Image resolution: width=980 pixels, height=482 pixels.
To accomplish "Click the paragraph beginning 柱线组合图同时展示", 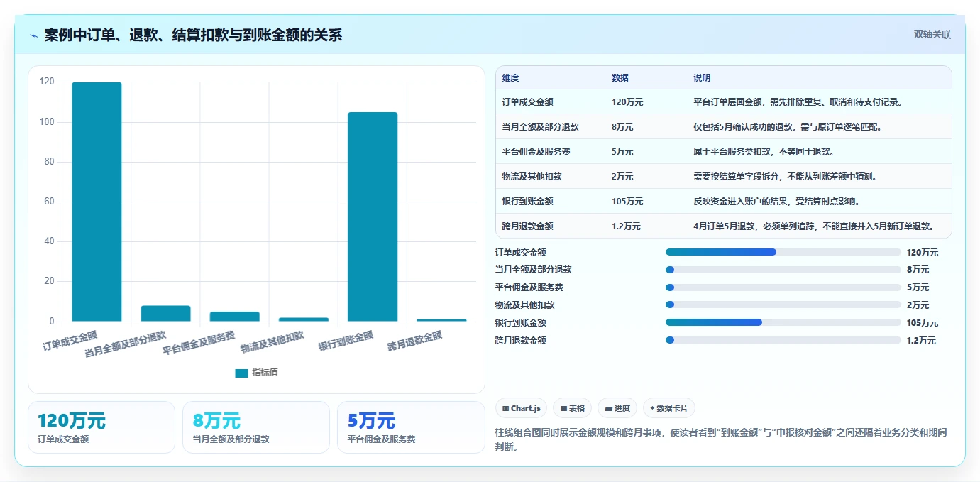I will pos(721,439).
